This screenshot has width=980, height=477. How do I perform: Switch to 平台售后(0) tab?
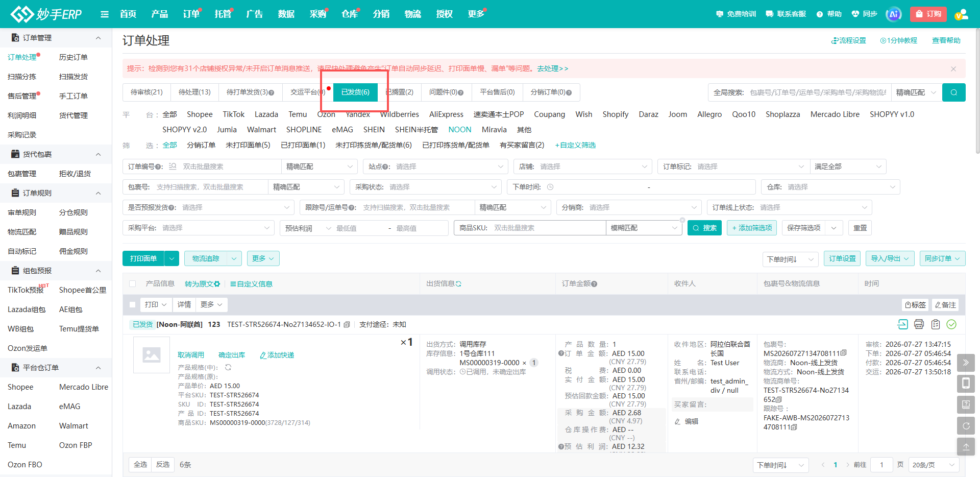497,92
